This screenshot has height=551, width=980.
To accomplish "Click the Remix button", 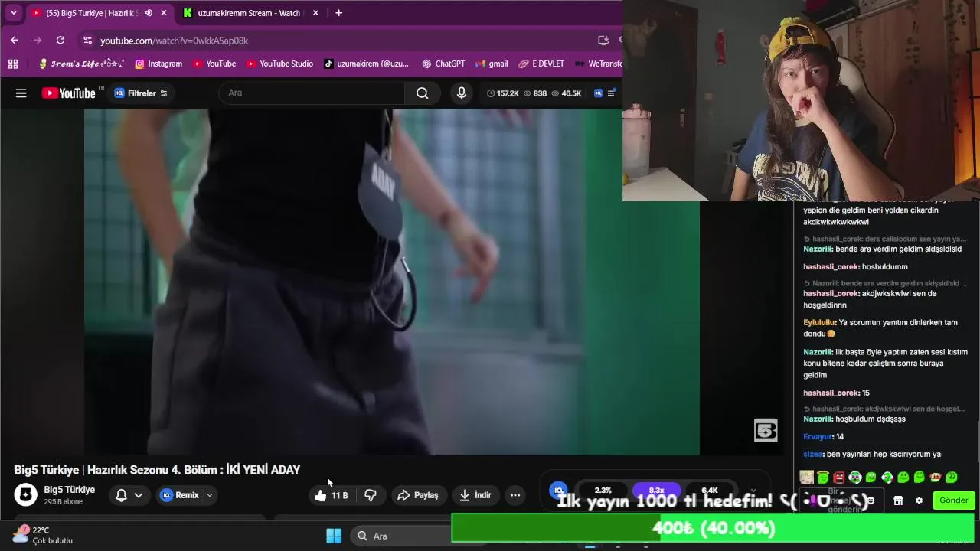I will pos(179,495).
